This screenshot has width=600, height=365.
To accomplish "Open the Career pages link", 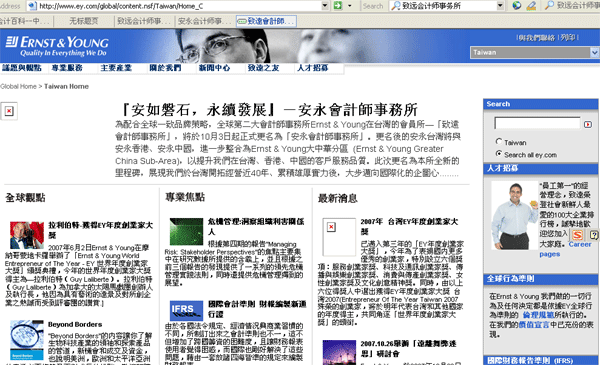I will [x=565, y=249].
